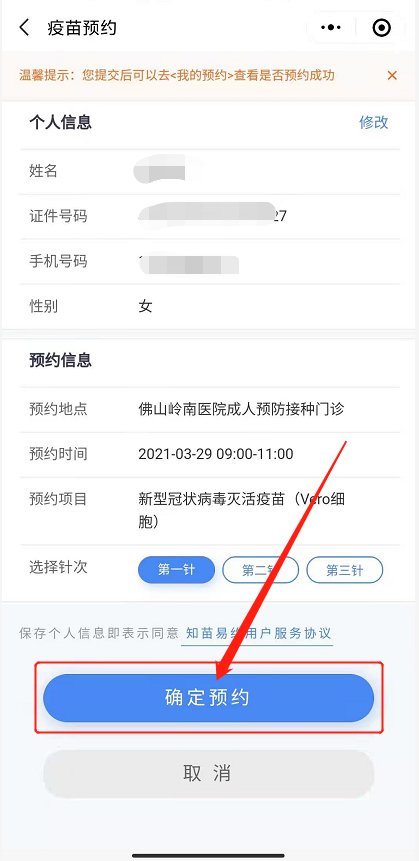
Task: Tap the 疫苗预约 page title
Action: [x=82, y=27]
